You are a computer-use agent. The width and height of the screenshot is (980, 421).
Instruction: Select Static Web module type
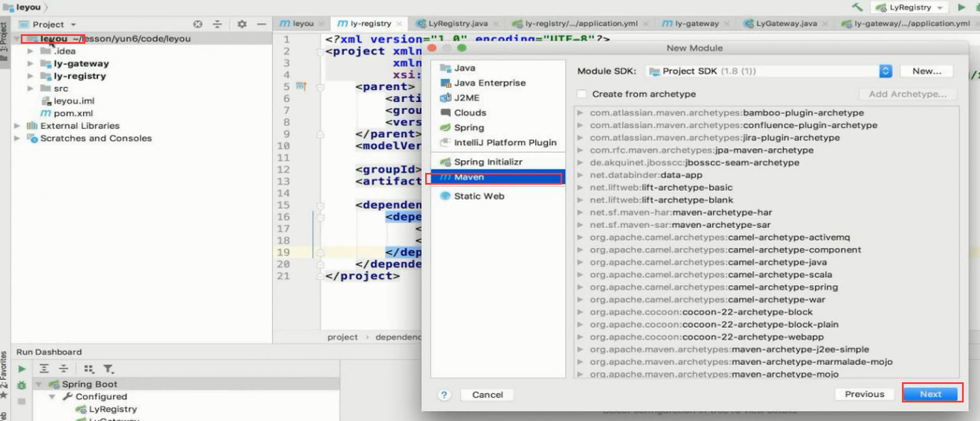pyautogui.click(x=498, y=196)
